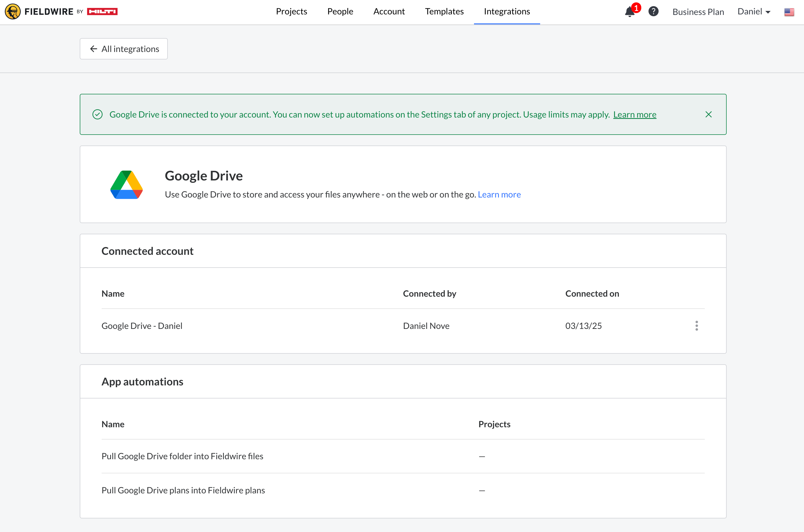Click the blue Learn more link under Google Drive

499,194
